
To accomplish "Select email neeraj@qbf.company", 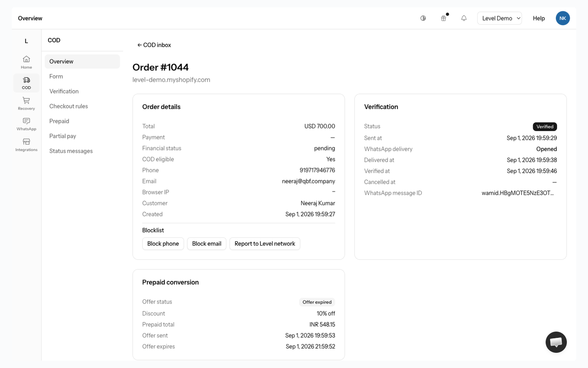I will 308,181.
